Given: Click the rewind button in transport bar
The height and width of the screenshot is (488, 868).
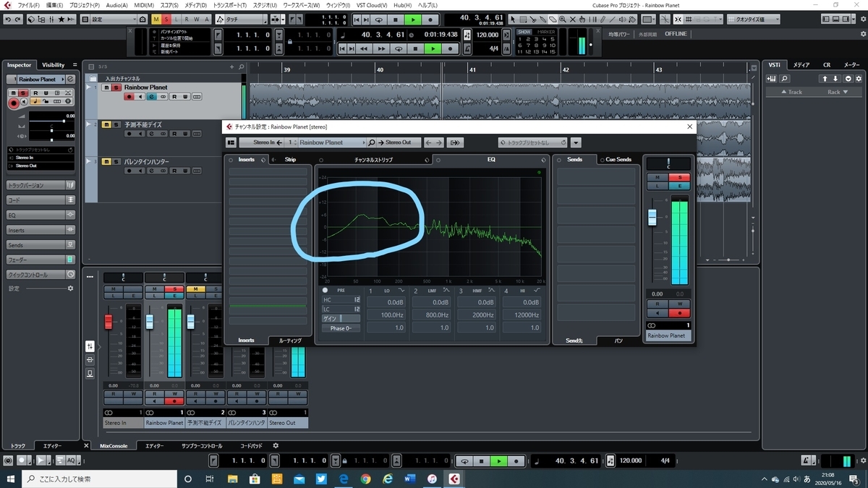Looking at the screenshot, I should (364, 48).
